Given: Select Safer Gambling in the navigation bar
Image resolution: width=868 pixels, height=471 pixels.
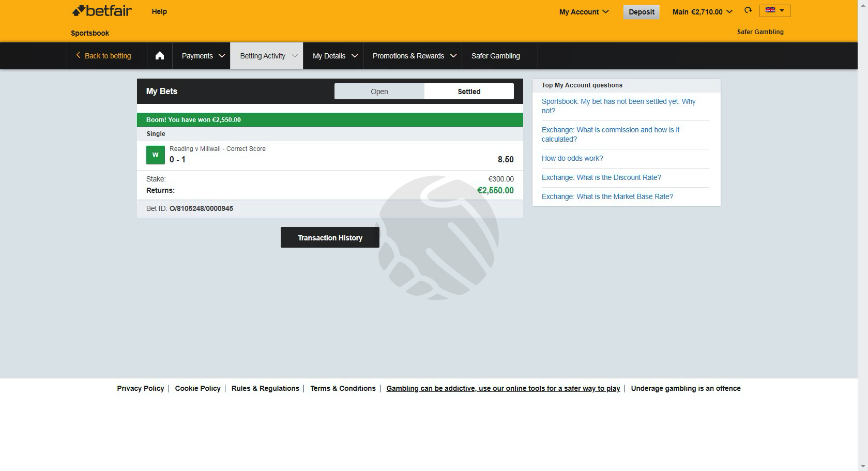Looking at the screenshot, I should pos(496,56).
